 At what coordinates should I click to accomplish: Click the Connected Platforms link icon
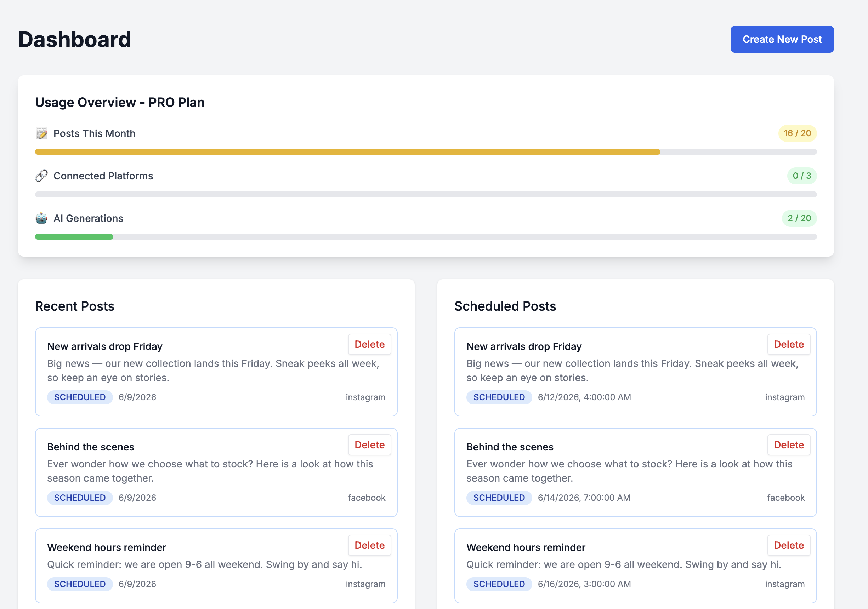[41, 176]
